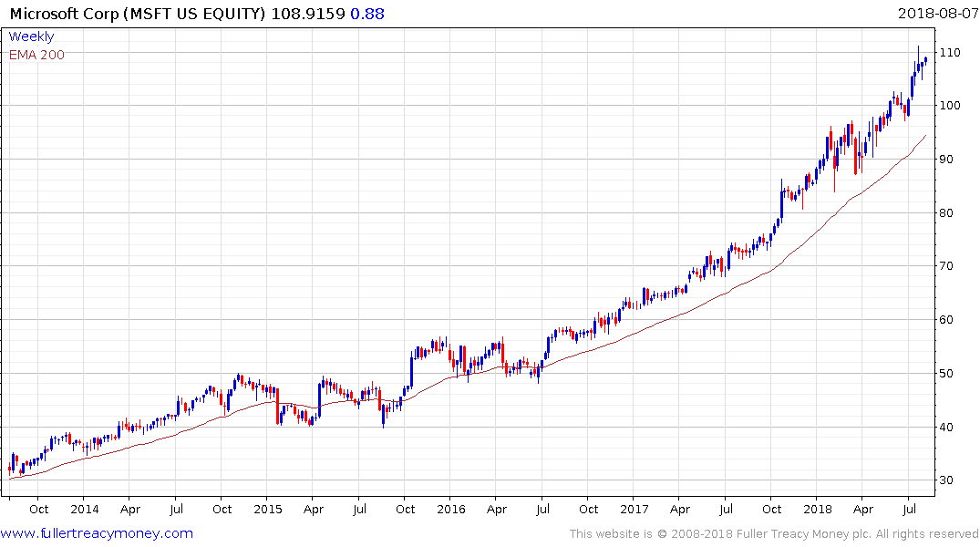
Task: Click the Microsoft Corp chart title
Action: [x=138, y=14]
